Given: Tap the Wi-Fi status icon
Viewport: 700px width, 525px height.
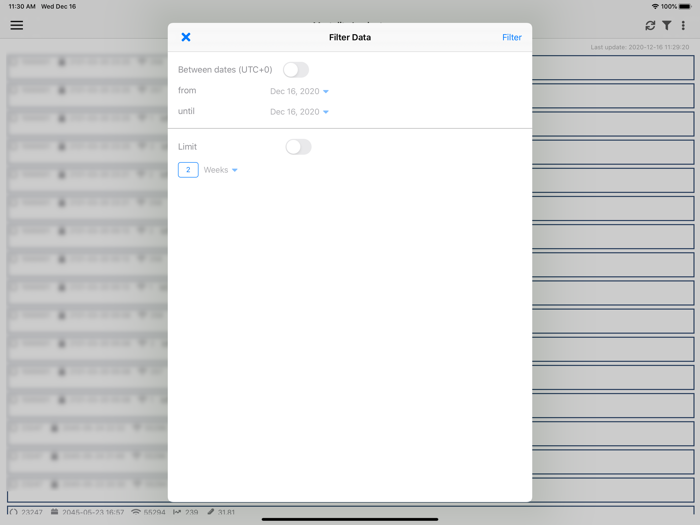Looking at the screenshot, I should point(655,6).
